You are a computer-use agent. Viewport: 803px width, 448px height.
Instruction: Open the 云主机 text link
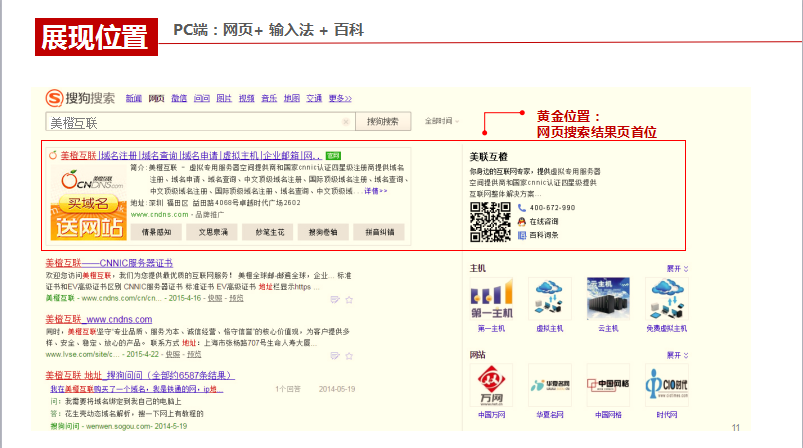pos(608,329)
